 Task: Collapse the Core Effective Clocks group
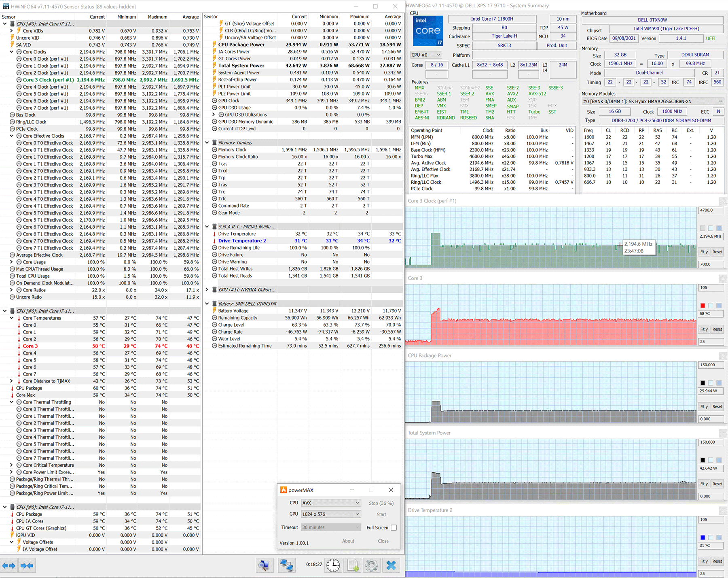pos(11,136)
